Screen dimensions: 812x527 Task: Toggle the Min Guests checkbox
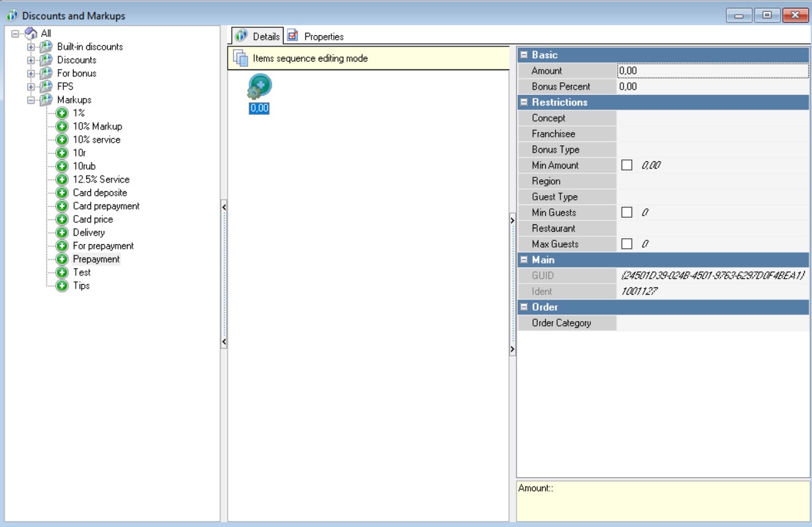click(x=627, y=213)
